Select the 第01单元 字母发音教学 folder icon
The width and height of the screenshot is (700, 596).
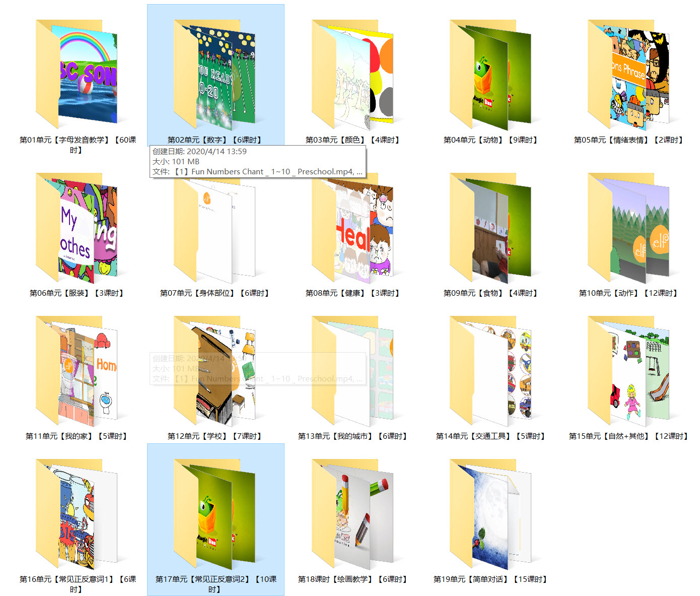click(77, 75)
